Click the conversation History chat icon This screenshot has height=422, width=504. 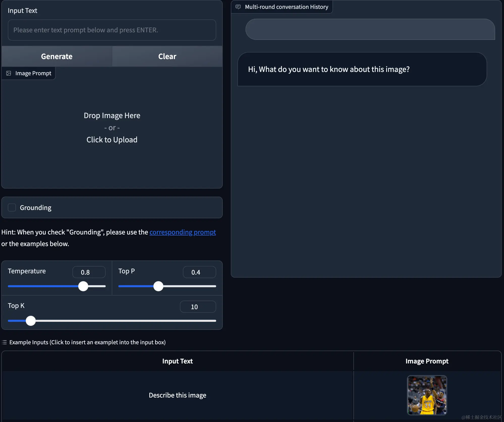(238, 7)
